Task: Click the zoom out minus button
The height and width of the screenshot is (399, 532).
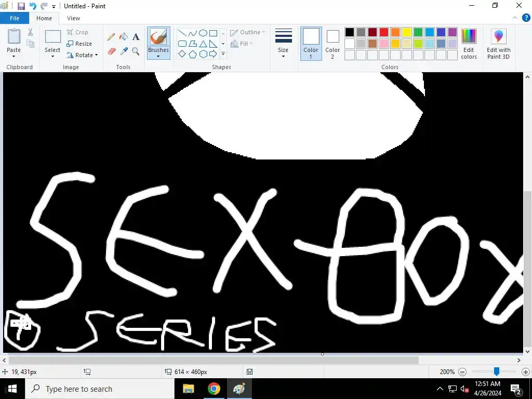Action: coord(462,372)
